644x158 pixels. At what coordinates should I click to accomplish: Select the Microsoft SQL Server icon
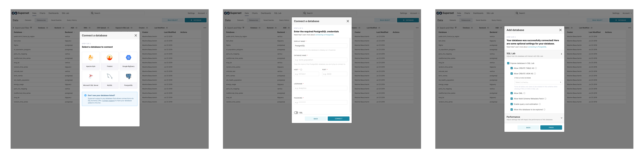tap(91, 76)
